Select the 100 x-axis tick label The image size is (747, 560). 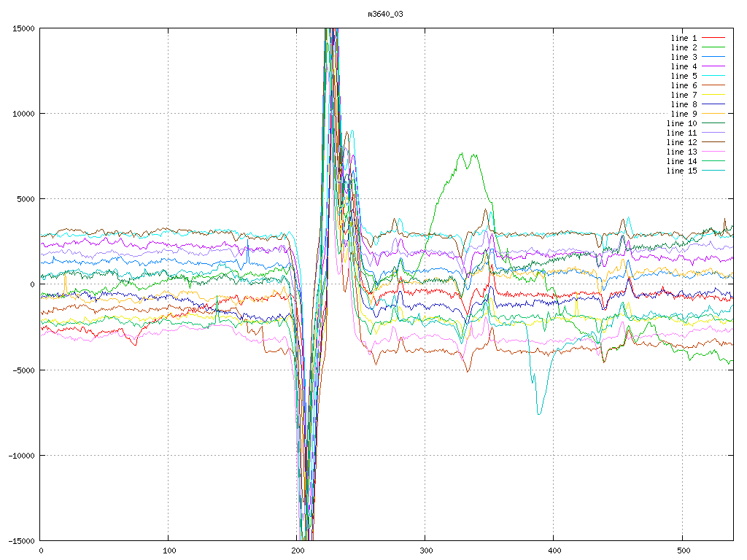(x=169, y=551)
